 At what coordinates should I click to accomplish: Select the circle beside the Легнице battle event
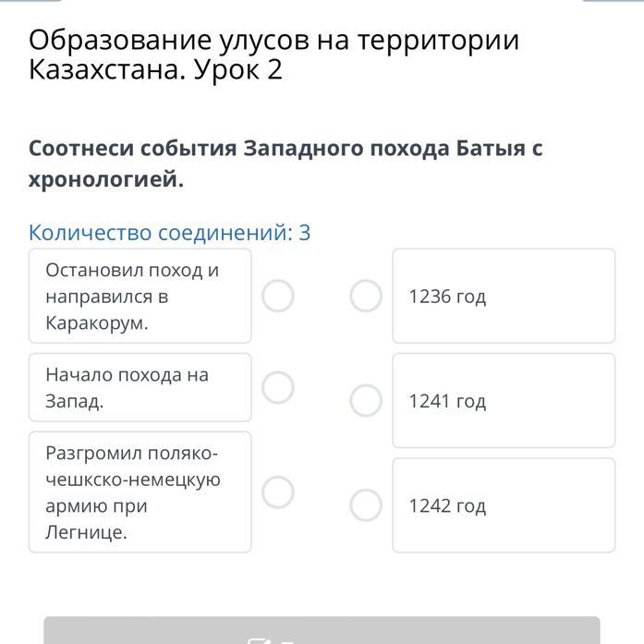278,492
